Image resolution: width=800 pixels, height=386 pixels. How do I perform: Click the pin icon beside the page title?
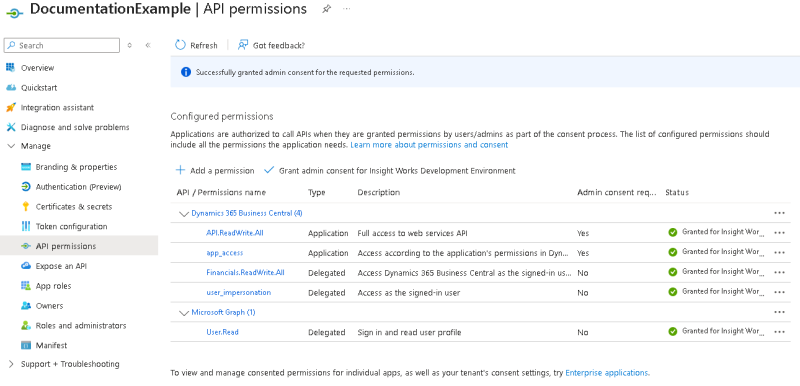click(x=326, y=9)
